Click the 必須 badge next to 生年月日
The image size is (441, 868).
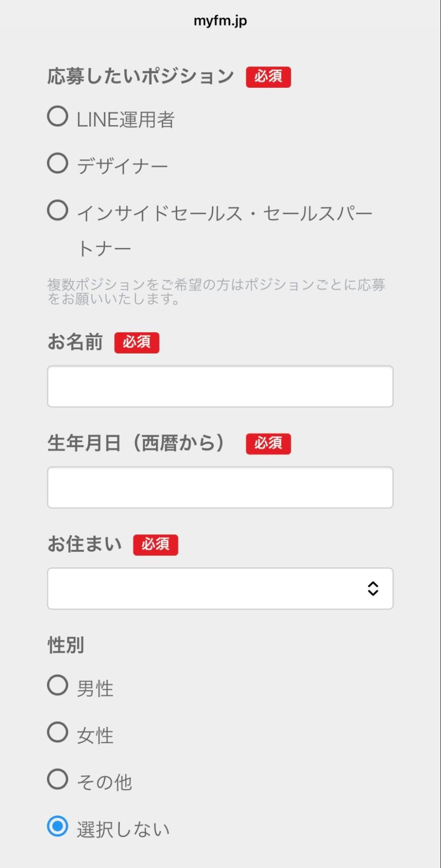268,444
